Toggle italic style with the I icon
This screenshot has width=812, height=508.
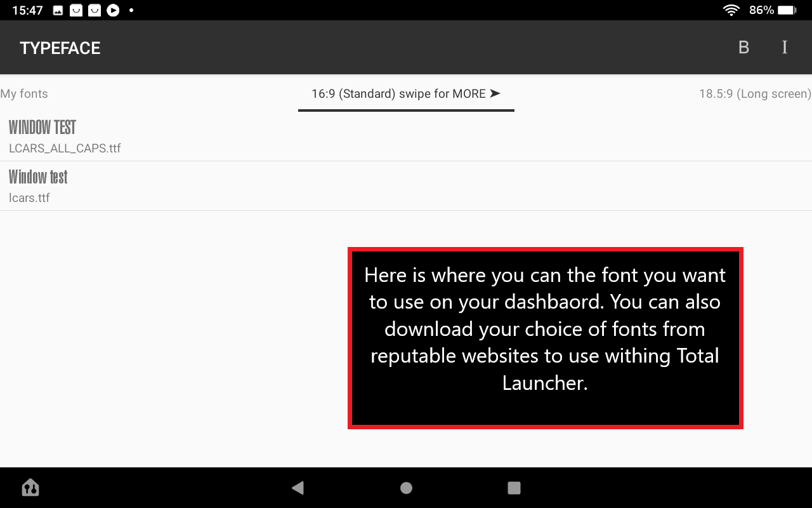click(x=785, y=48)
